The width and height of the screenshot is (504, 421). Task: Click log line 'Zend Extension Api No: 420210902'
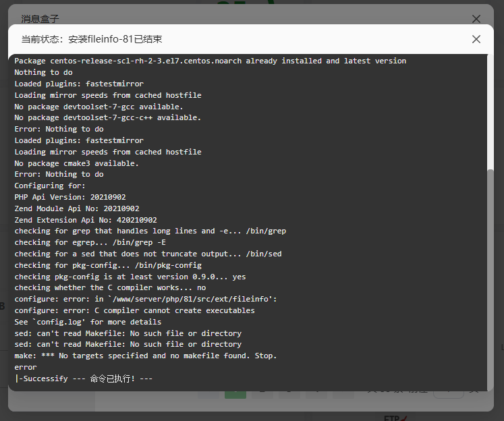pyautogui.click(x=86, y=220)
